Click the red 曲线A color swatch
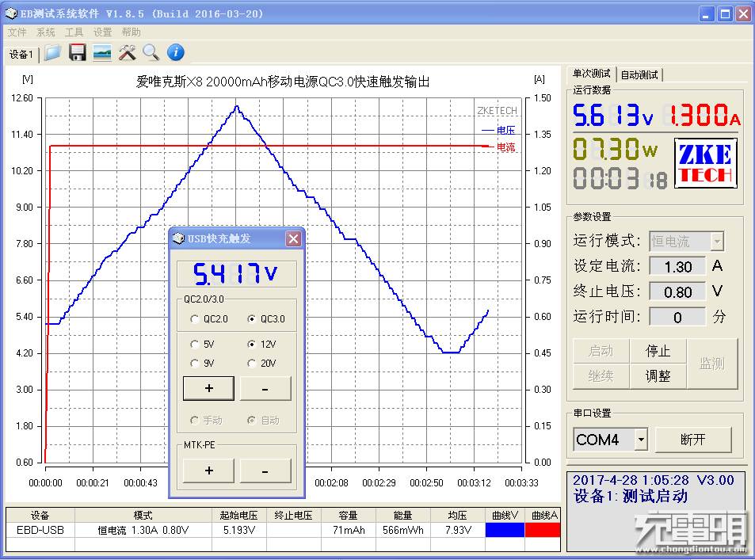 click(543, 530)
